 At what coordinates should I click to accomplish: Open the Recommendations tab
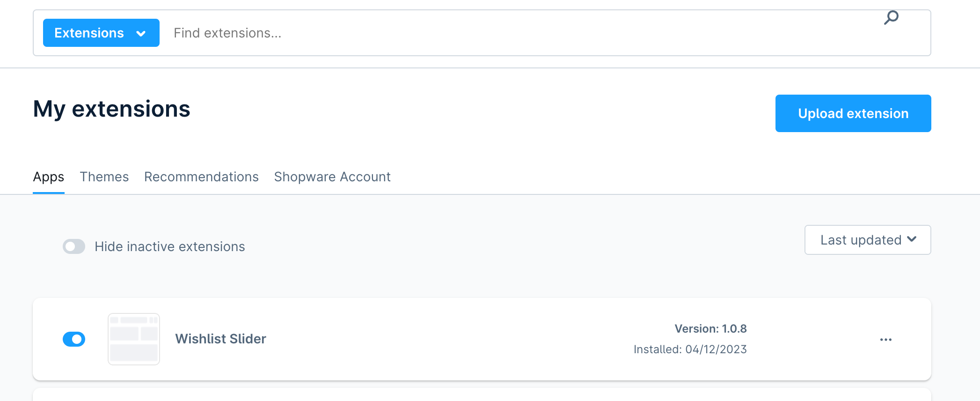[201, 177]
